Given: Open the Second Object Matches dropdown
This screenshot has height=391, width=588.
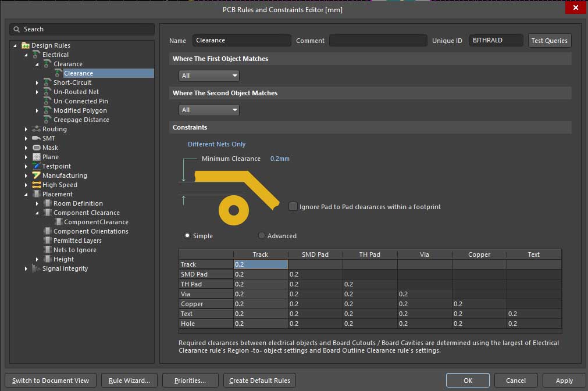Looking at the screenshot, I should [209, 110].
